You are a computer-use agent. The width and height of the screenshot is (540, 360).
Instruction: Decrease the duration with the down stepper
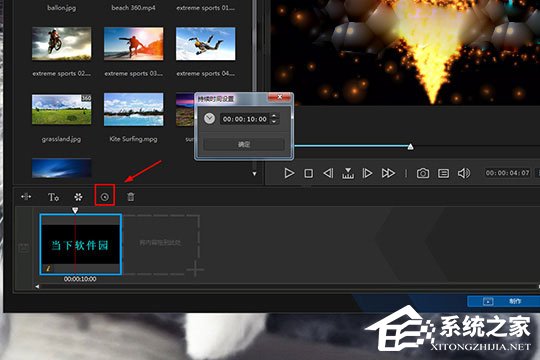274,122
